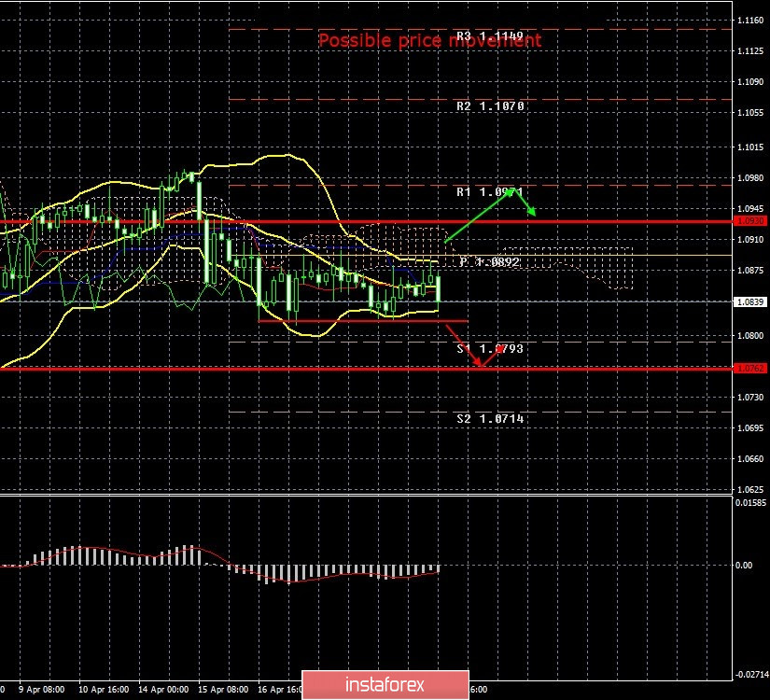Screen dimensions: 770x700
Task: Click the -0.02714 indicator scale value
Action: pos(751,675)
